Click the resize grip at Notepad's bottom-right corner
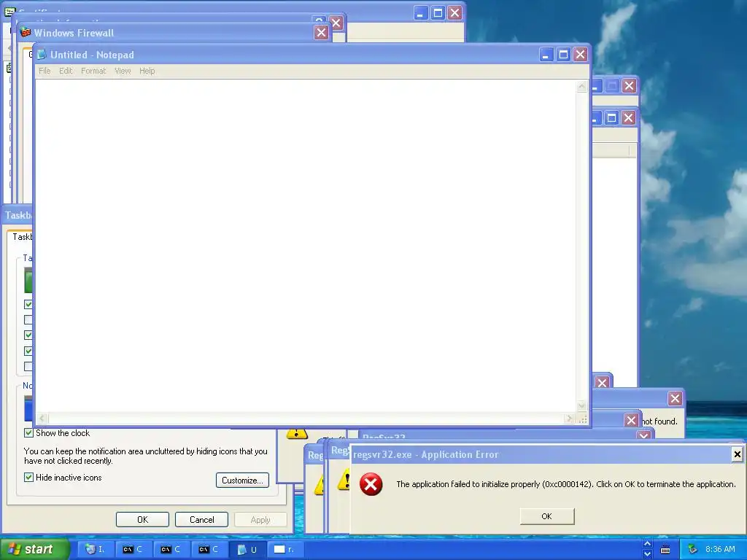Screen dimensions: 747x560 tap(583, 419)
